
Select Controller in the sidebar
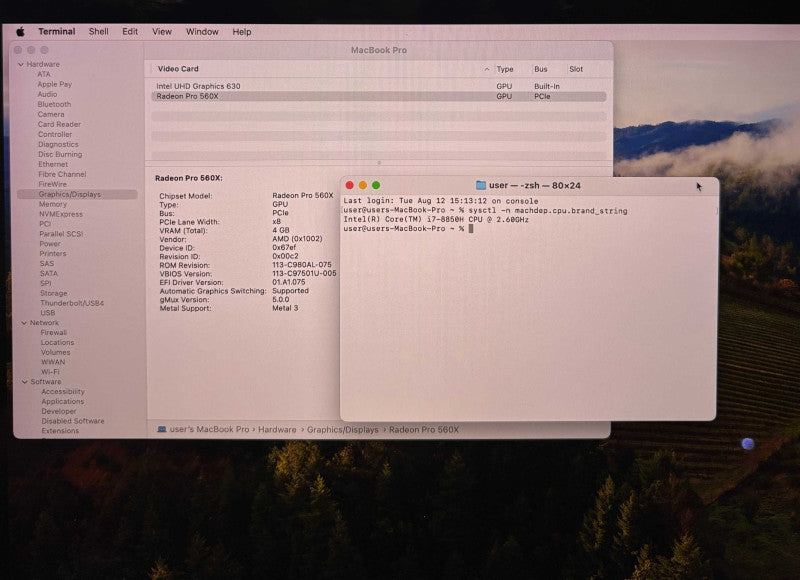55,134
